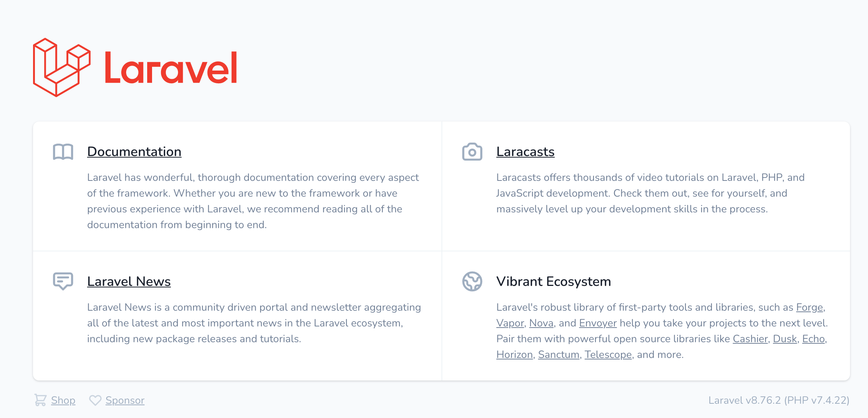Click the Laravel cube logo icon
Image resolution: width=868 pixels, height=418 pixels.
[62, 68]
